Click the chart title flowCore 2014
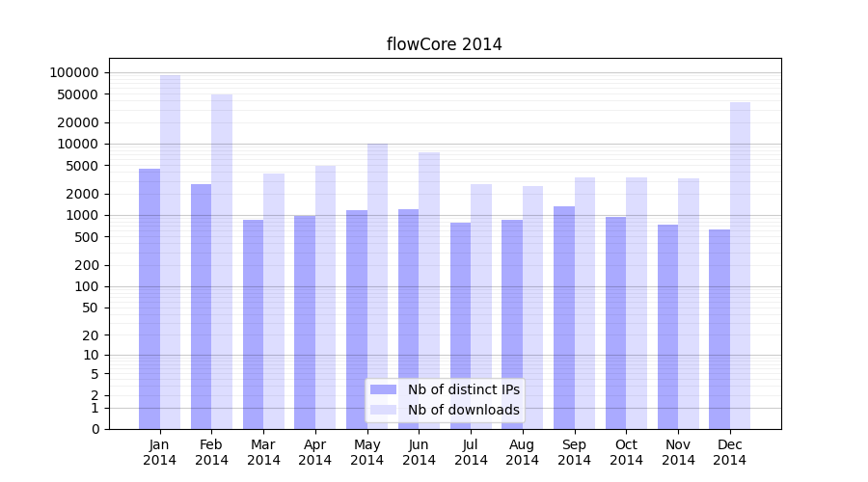This screenshot has width=868, height=482. point(444,44)
